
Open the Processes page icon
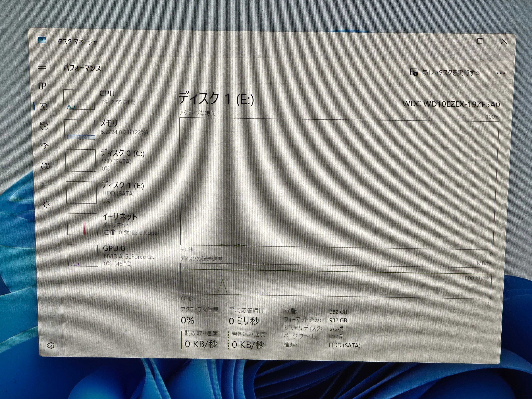43,86
